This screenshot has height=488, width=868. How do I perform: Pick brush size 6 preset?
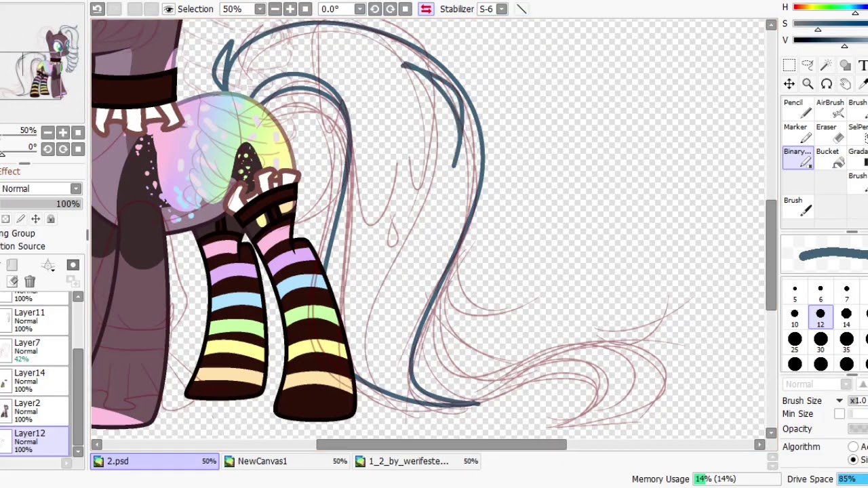click(x=821, y=293)
